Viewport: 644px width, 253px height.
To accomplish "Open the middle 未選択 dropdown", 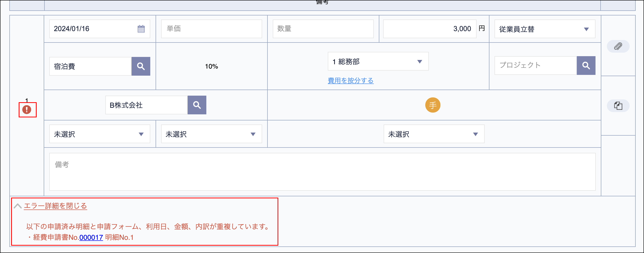I will (211, 134).
